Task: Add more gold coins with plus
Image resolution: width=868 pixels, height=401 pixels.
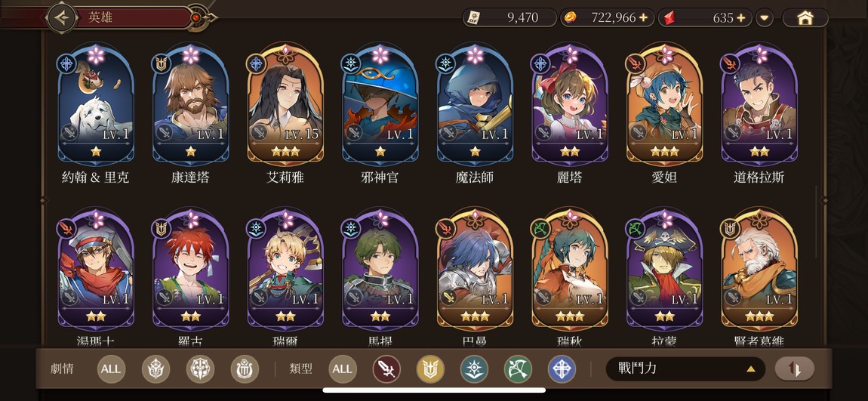Action: pos(643,17)
